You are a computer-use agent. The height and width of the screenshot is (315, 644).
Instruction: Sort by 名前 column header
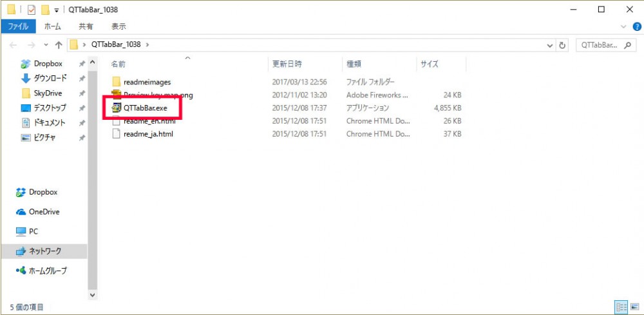(x=118, y=64)
